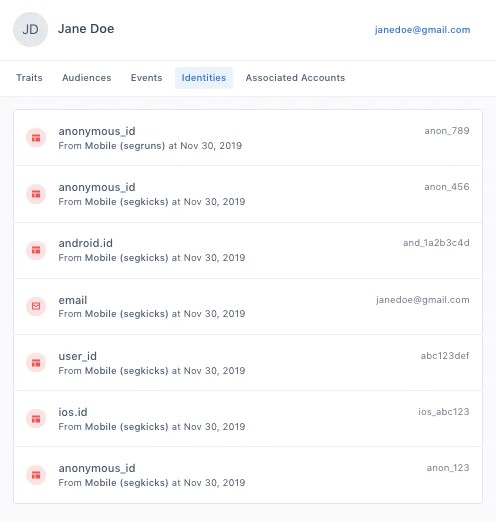
Task: Switch to the Traits tab
Action: [x=29, y=78]
